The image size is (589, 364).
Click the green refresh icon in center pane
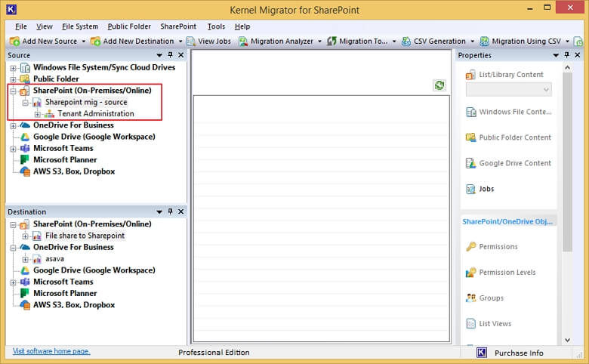pos(439,85)
